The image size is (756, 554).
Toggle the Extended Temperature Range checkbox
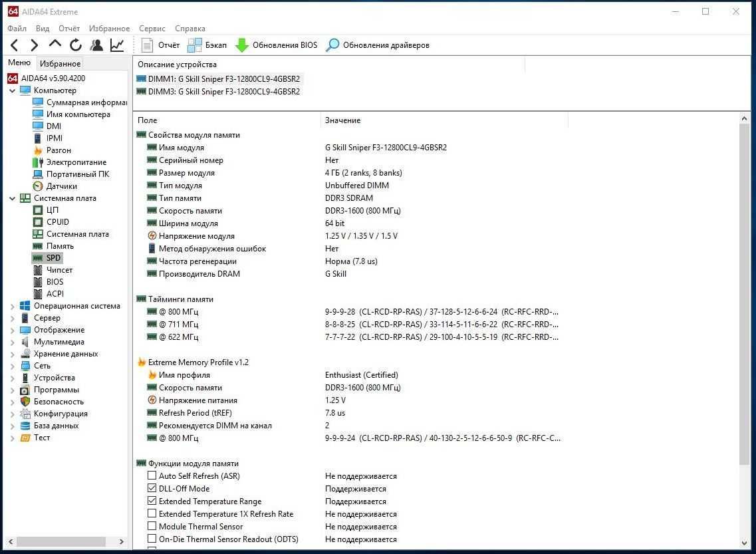pyautogui.click(x=152, y=501)
